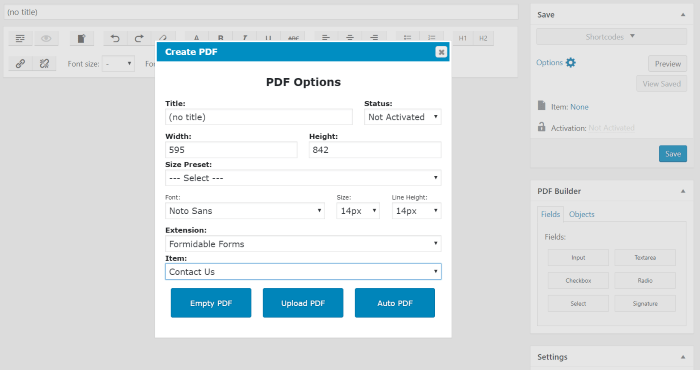This screenshot has height=370, width=700.
Task: Click the document icon beside Item
Action: (x=542, y=106)
